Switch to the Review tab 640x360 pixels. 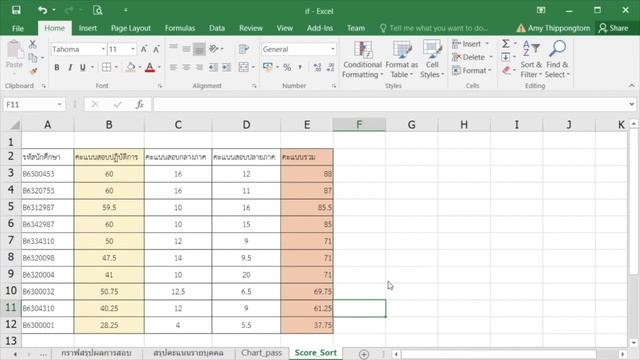click(251, 28)
